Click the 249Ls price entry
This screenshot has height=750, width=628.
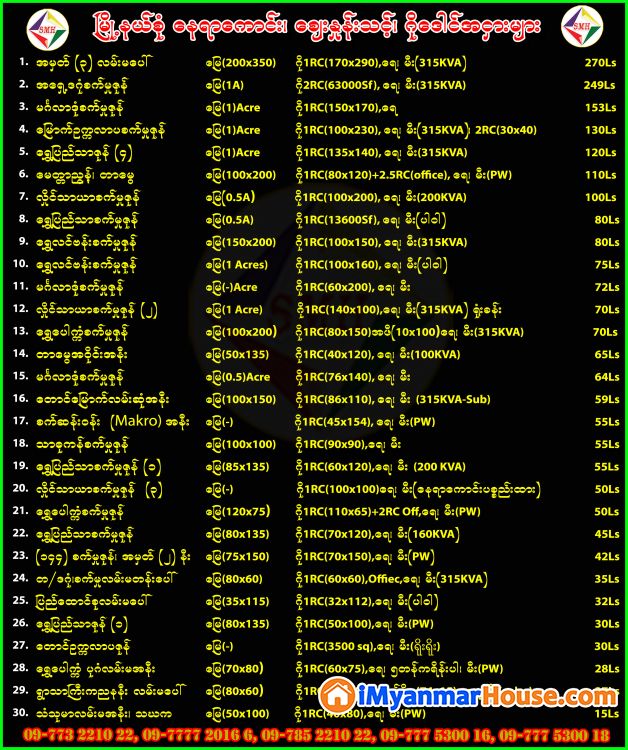coord(600,84)
